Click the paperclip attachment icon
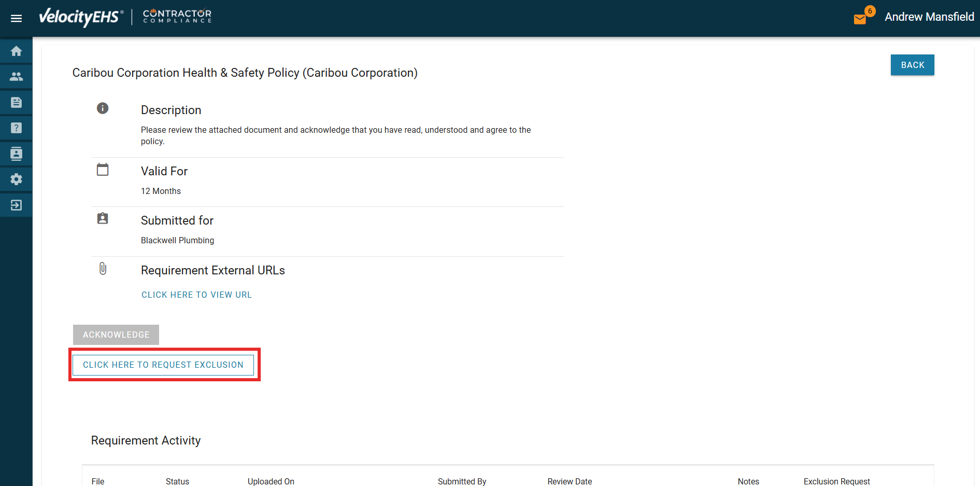 point(103,269)
